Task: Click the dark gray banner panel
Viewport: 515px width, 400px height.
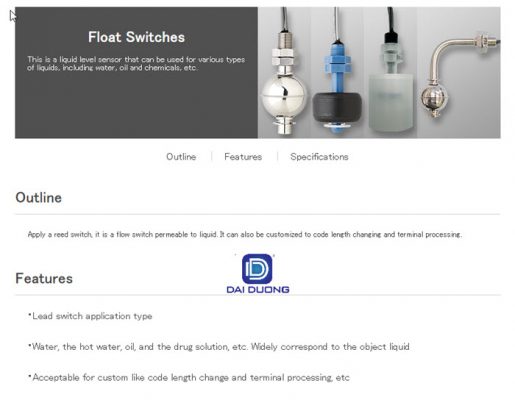Action: (x=136, y=72)
